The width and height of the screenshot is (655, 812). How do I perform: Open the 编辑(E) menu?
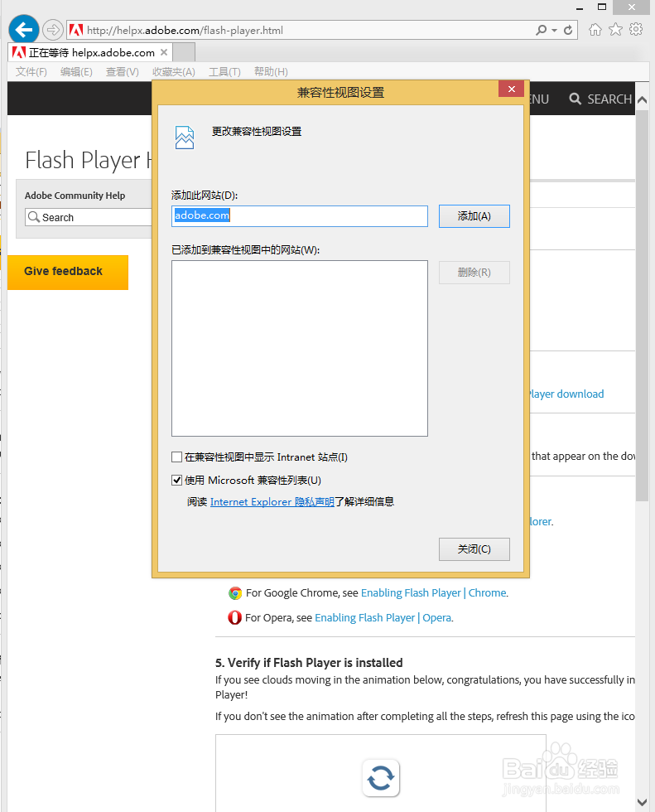(x=76, y=72)
